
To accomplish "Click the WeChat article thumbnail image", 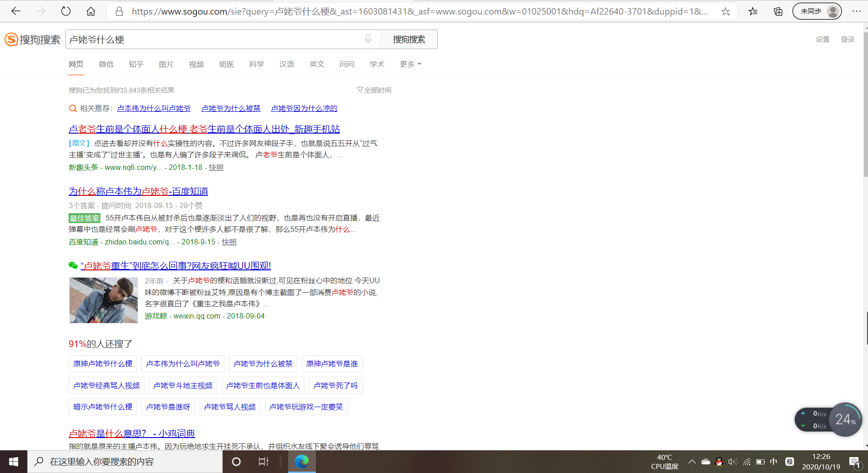I will 103,300.
